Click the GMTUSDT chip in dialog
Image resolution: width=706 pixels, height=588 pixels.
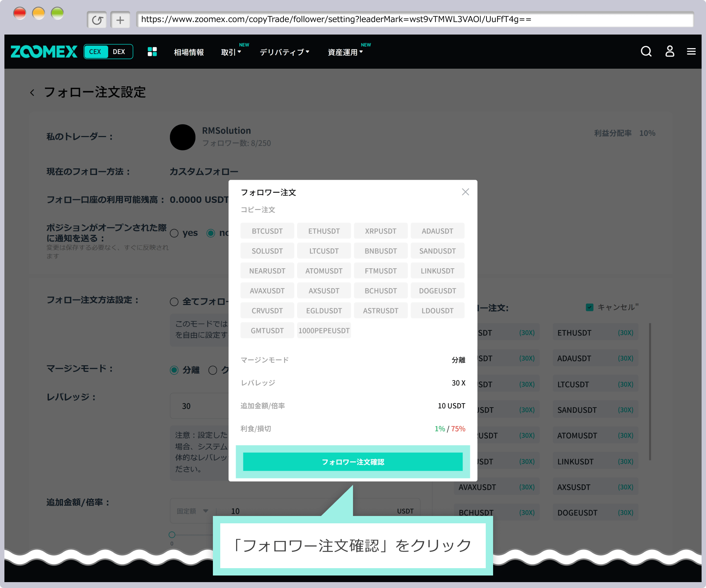click(267, 330)
